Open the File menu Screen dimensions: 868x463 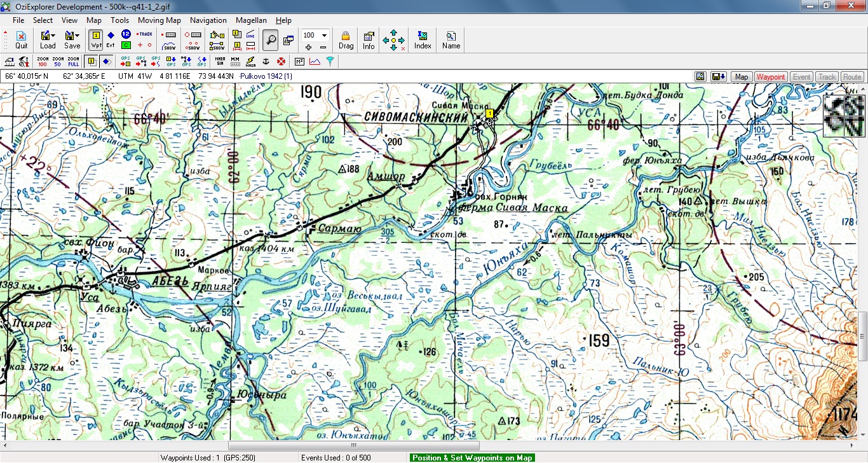coord(18,20)
